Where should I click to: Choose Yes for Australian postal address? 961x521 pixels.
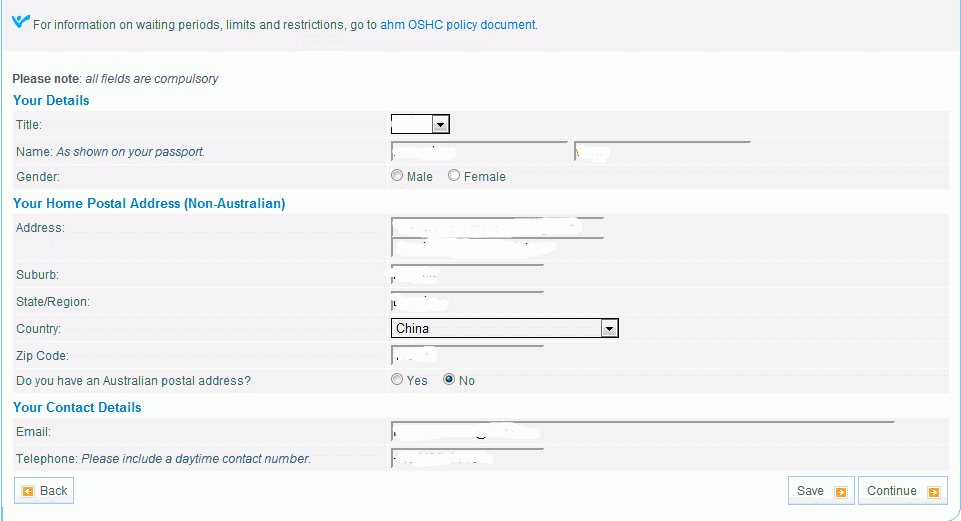397,380
